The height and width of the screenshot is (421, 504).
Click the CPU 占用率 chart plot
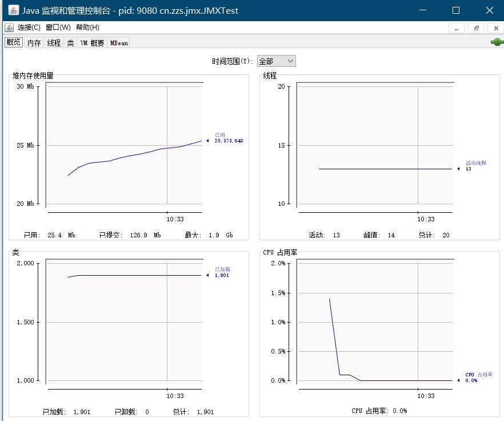pyautogui.click(x=375, y=321)
